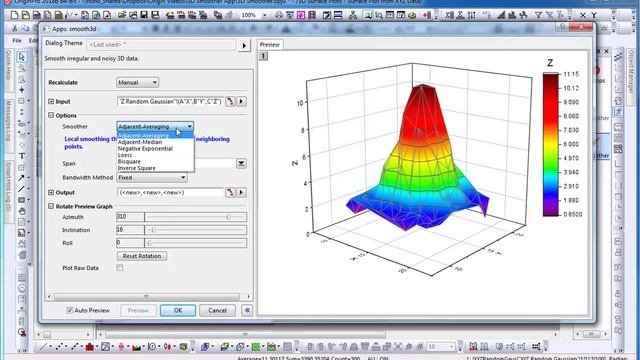The height and width of the screenshot is (360, 640).
Task: Select the Text tool
Action: [x=22, y=156]
